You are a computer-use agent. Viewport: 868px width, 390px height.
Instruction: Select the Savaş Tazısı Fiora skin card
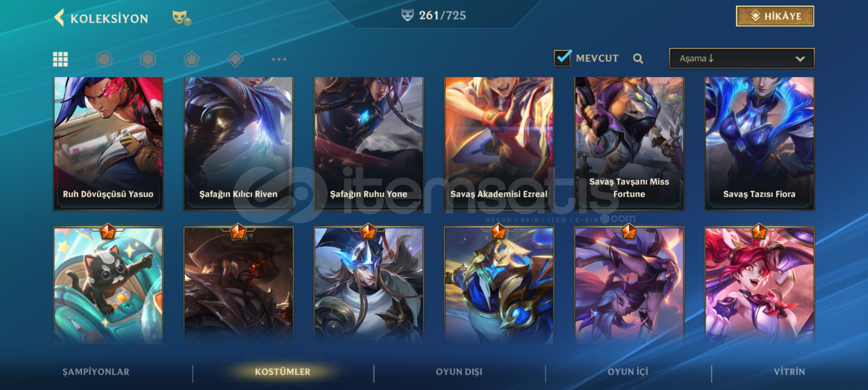coord(759,143)
